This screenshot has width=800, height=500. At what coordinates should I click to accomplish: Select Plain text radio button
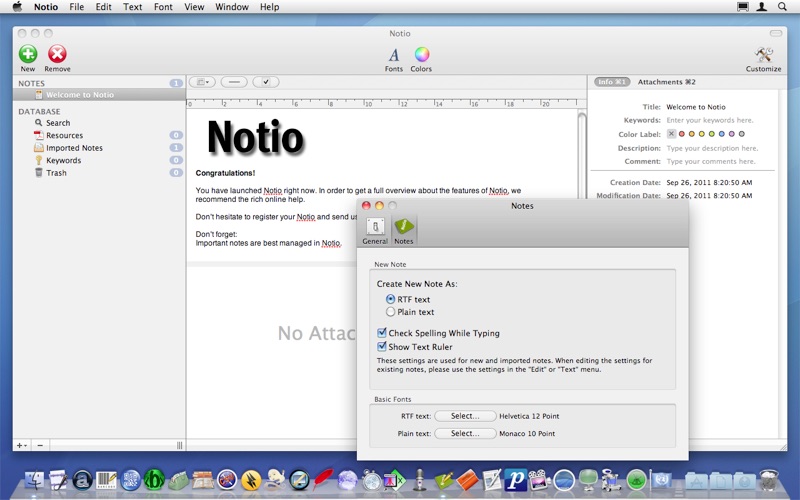390,312
